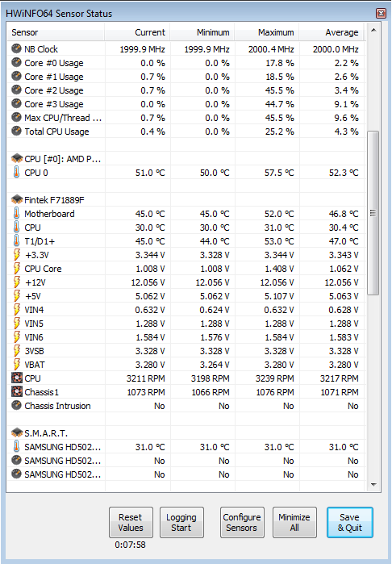Click the chip icon beside S.M.A.R.T.
Viewport: 392px width, 564px height.
pyautogui.click(x=17, y=432)
